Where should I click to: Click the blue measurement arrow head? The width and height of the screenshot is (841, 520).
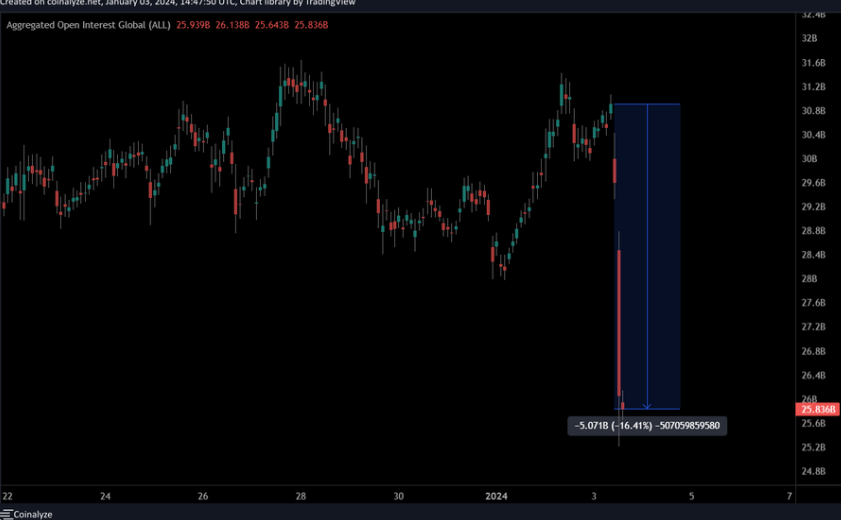pyautogui.click(x=648, y=405)
